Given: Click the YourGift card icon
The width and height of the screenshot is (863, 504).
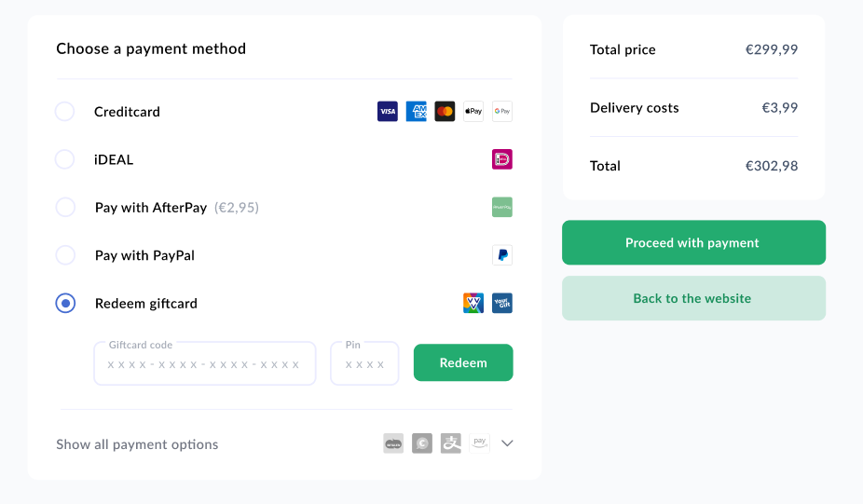Looking at the screenshot, I should tap(502, 303).
